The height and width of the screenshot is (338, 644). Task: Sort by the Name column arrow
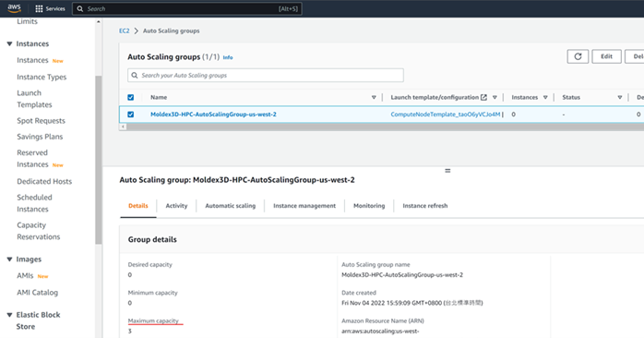click(374, 98)
